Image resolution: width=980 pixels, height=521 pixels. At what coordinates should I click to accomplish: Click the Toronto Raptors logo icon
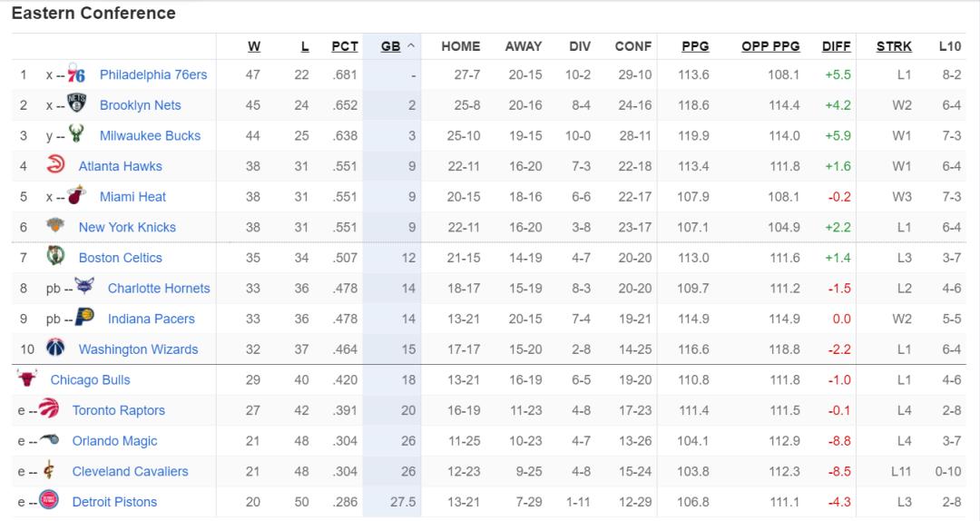point(49,409)
